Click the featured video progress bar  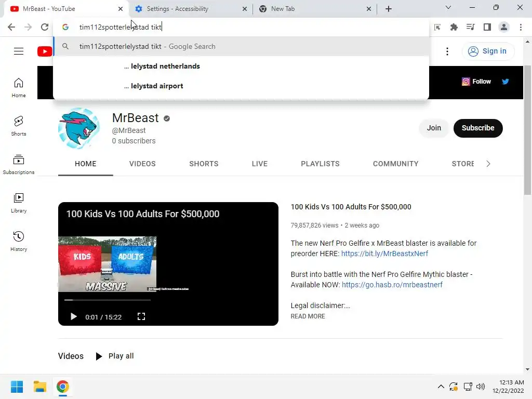click(107, 300)
